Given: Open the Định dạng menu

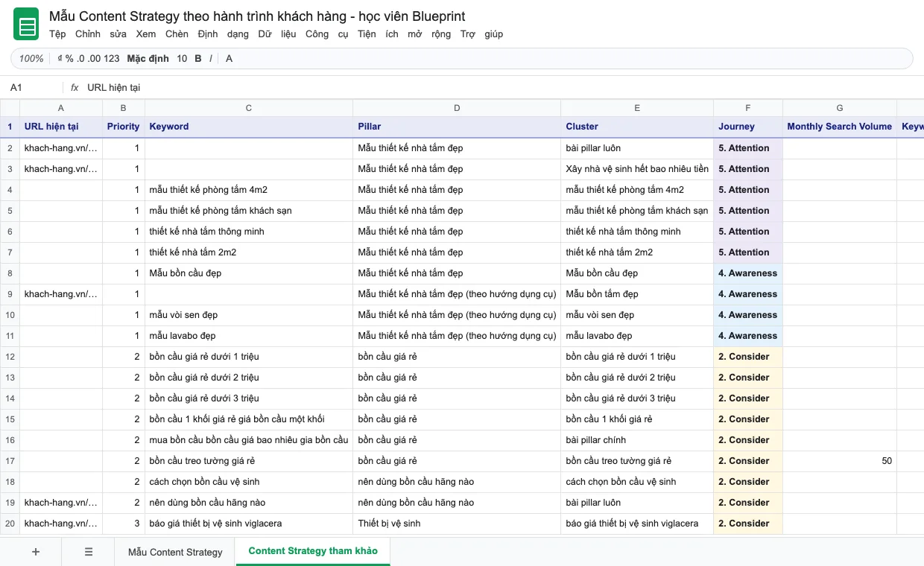Looking at the screenshot, I should click(x=223, y=34).
